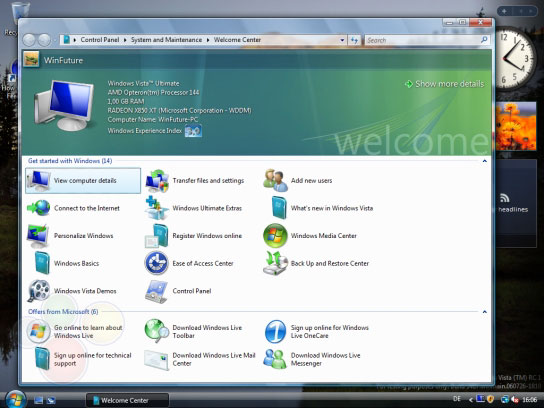Click the address bar refresh button
544x408 pixels.
point(354,40)
